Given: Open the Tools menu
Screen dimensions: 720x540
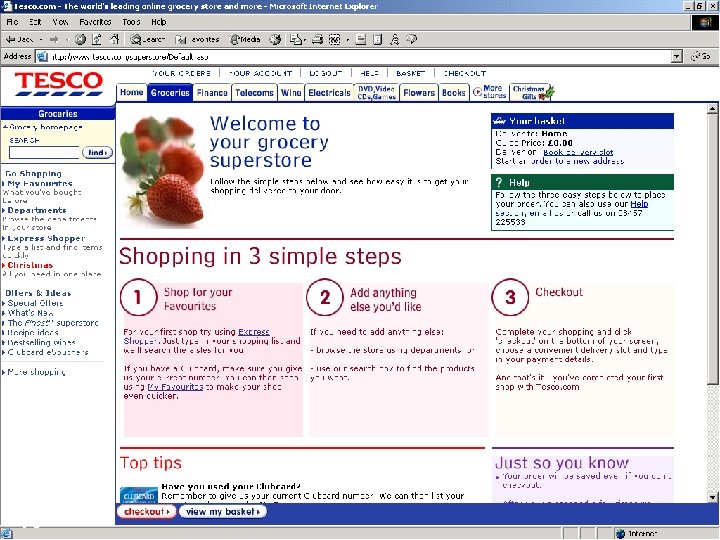Looking at the screenshot, I should point(131,22).
